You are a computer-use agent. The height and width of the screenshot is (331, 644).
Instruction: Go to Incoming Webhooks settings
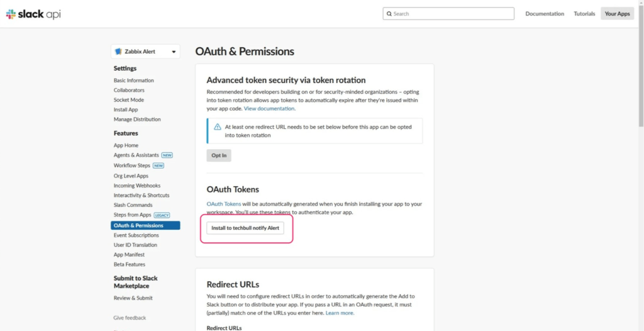136,186
